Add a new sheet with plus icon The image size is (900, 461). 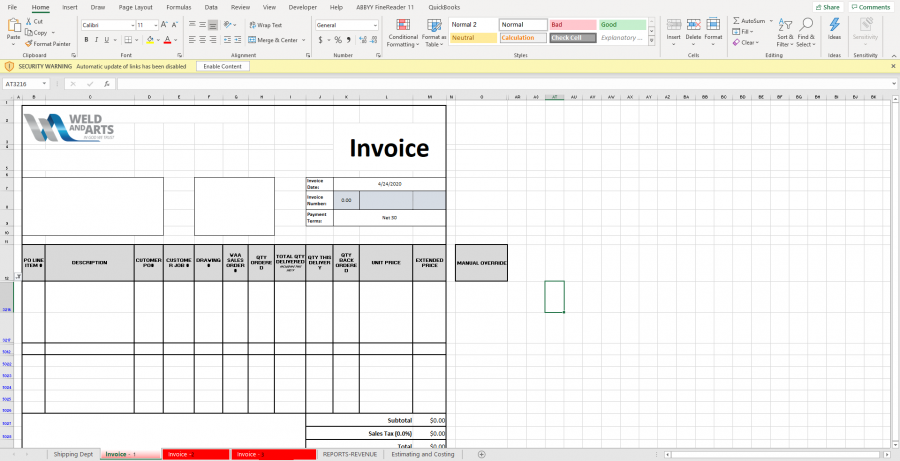pos(482,454)
